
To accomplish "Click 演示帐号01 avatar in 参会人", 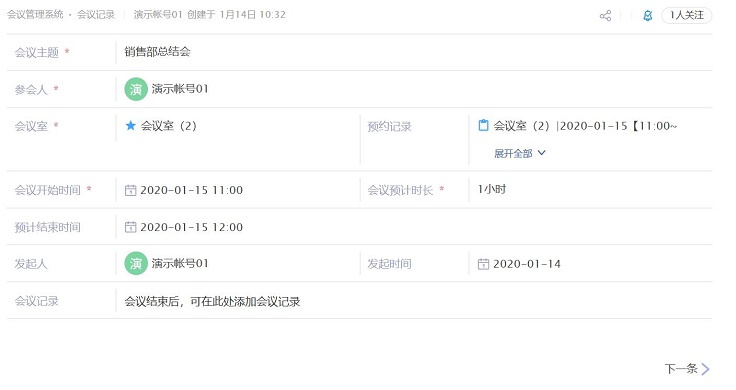I will pyautogui.click(x=136, y=89).
